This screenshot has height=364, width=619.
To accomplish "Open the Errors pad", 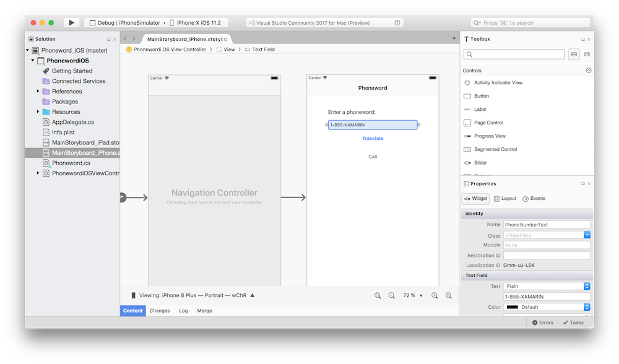I will point(543,322).
